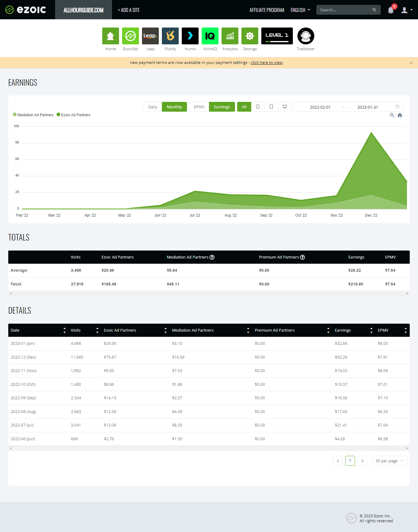The height and width of the screenshot is (532, 418).
Task: Click the start date 2022-02-01 field
Action: pyautogui.click(x=320, y=107)
